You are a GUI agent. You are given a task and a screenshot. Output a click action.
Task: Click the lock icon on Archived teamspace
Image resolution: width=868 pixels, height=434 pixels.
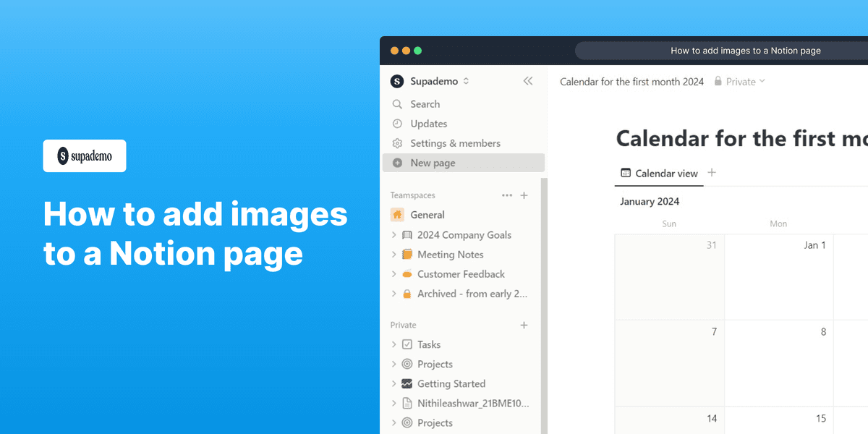pyautogui.click(x=407, y=294)
